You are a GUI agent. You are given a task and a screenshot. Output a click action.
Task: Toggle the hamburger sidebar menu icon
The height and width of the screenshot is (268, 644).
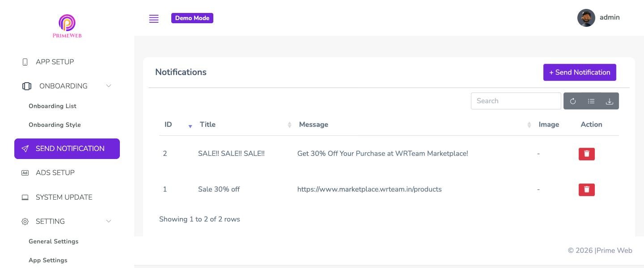[x=154, y=18]
